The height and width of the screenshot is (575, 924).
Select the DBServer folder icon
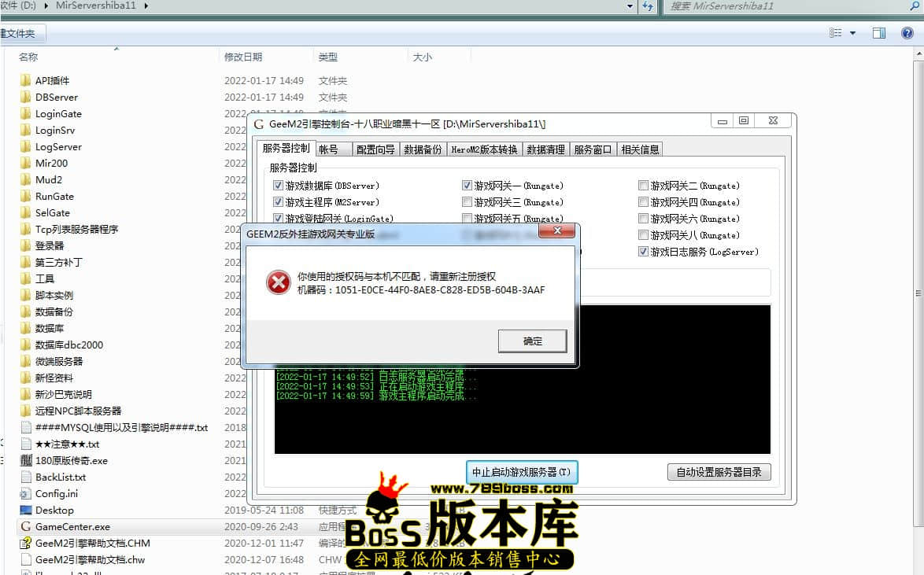click(x=25, y=97)
